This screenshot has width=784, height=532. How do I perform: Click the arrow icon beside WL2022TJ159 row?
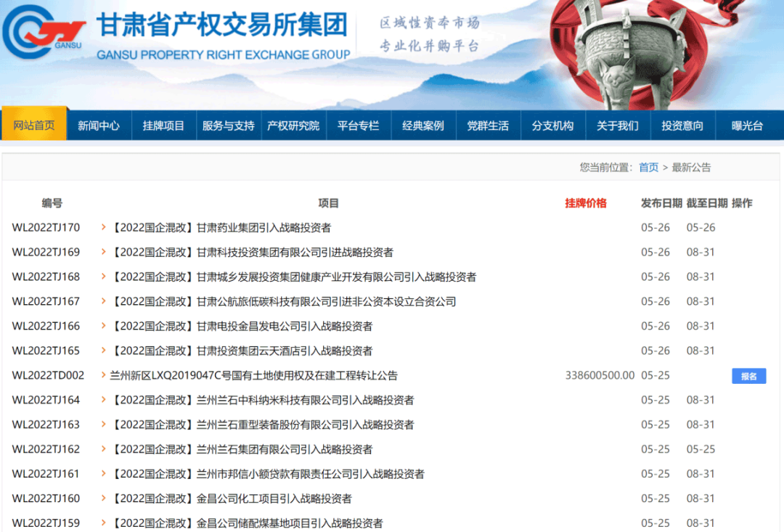pyautogui.click(x=104, y=523)
